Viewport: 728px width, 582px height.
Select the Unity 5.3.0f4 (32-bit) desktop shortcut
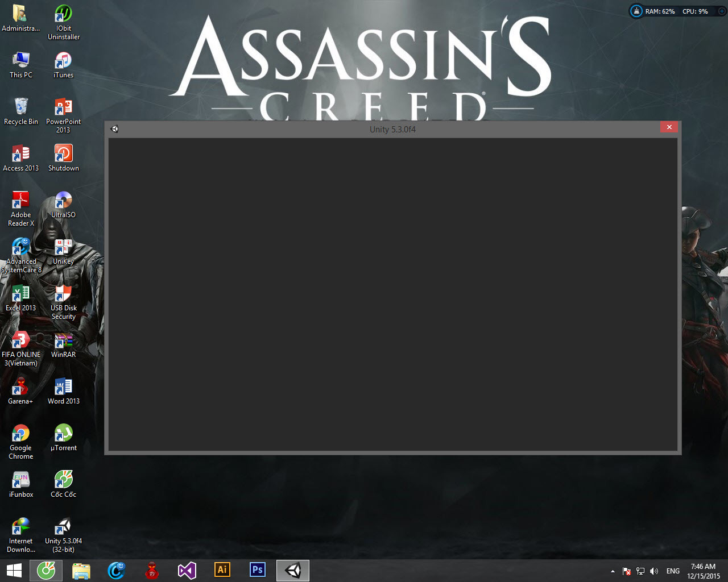coord(63,535)
